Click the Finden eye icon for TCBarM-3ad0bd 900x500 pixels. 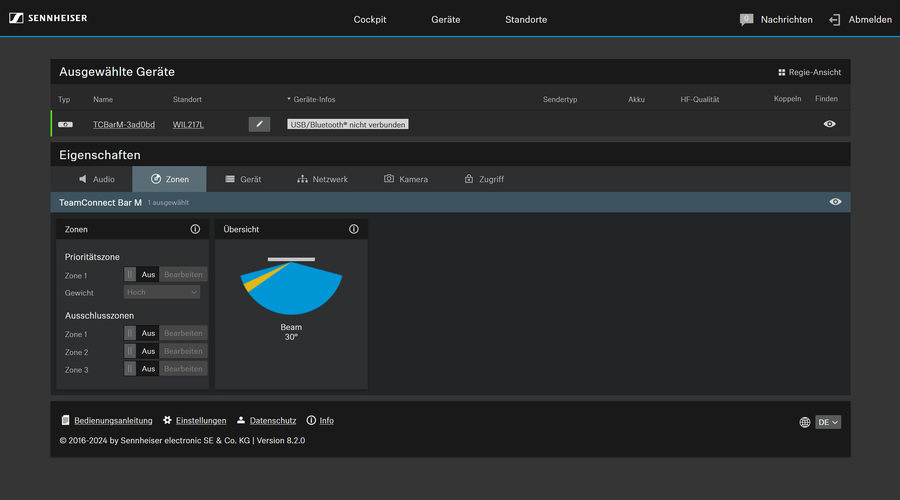click(829, 124)
